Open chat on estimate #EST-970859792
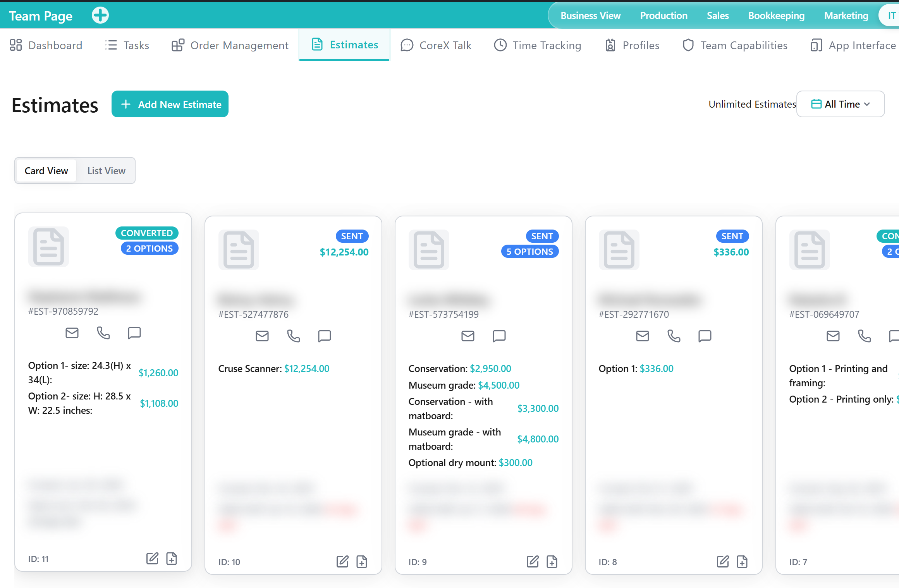Image resolution: width=899 pixels, height=588 pixels. (x=134, y=333)
